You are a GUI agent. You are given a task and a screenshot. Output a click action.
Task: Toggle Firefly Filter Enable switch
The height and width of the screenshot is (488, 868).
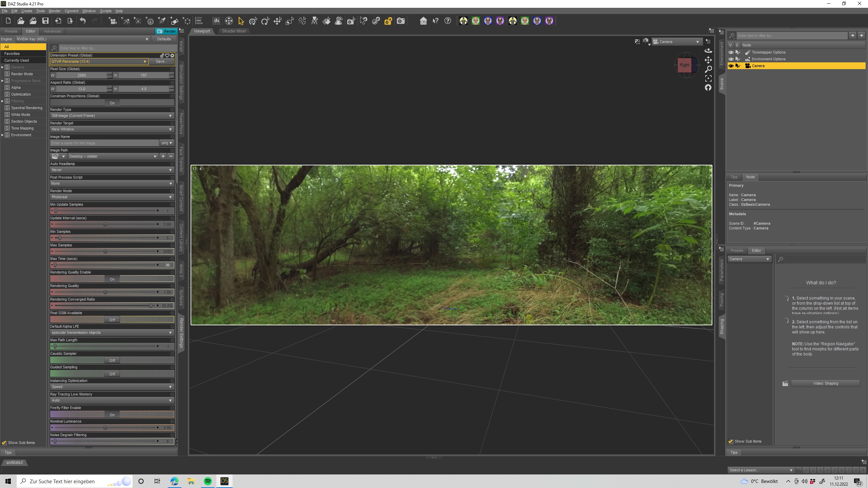pos(112,414)
